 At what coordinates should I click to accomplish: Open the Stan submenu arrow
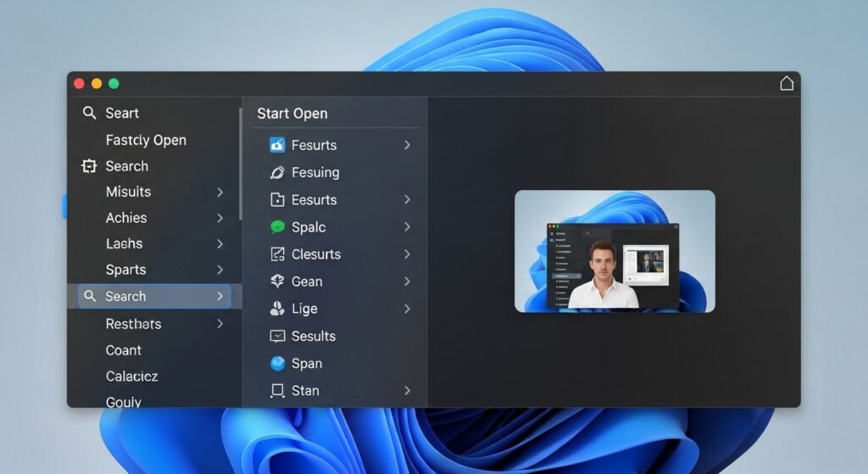pyautogui.click(x=407, y=391)
